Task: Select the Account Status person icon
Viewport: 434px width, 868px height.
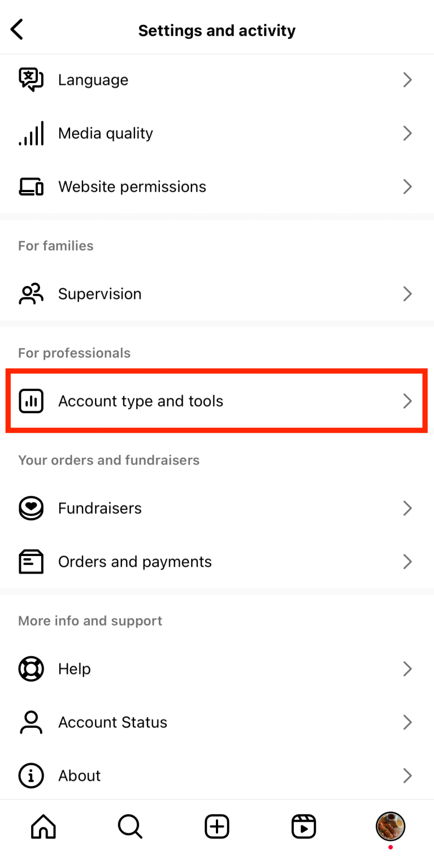Action: 31,722
